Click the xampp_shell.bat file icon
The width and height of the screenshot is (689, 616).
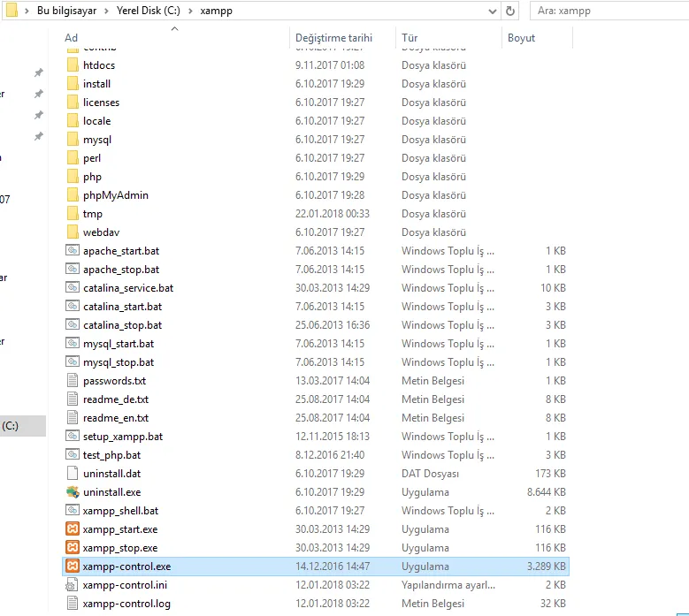(x=73, y=510)
